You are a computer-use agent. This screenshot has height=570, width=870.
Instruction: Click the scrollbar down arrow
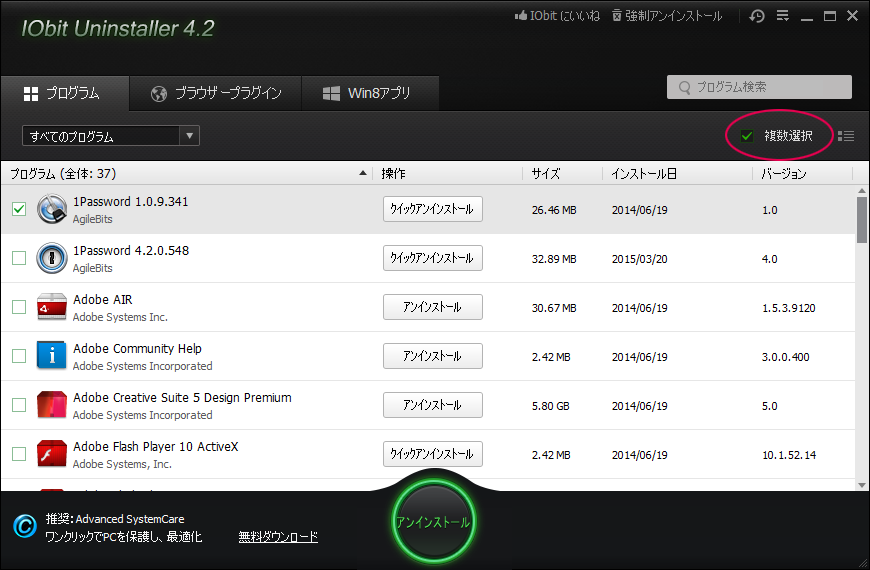pos(862,485)
